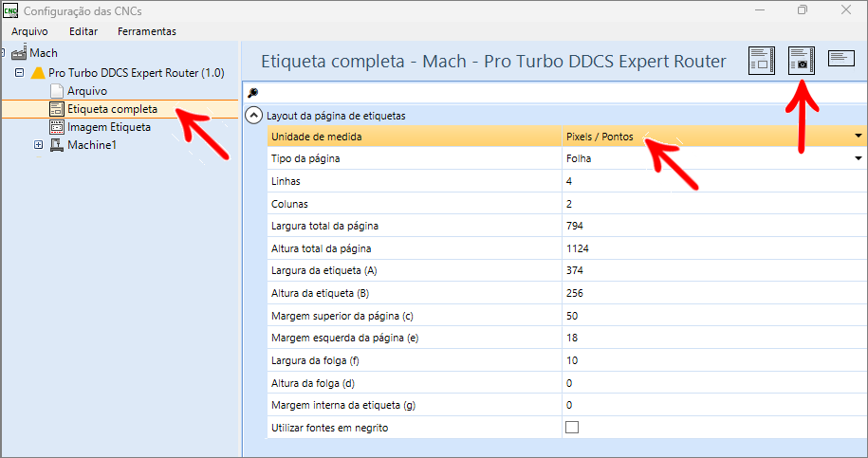Toggle Utilizar fontes em negrito checkbox
The height and width of the screenshot is (458, 868).
coord(572,427)
